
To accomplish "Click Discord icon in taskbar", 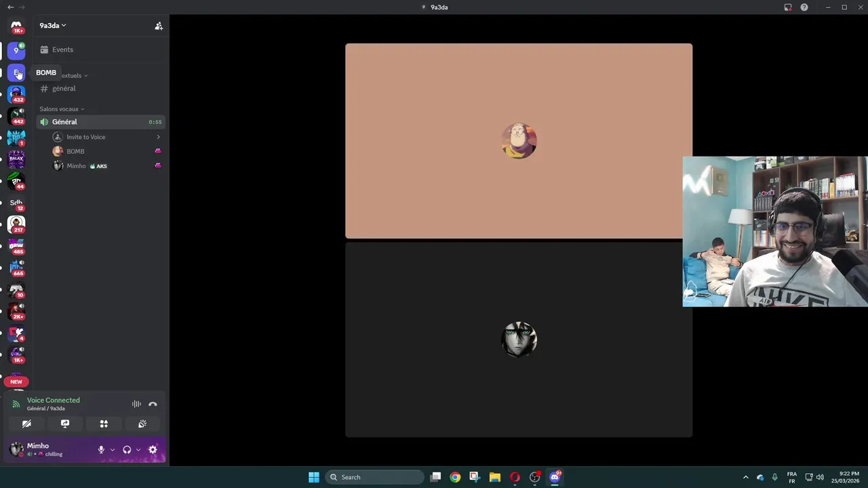I will point(555,477).
